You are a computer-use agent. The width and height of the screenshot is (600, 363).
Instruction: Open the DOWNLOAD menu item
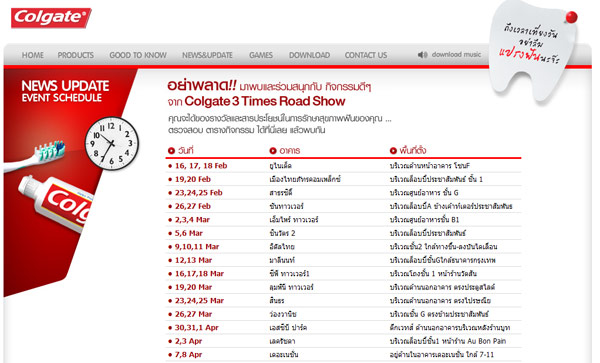tap(309, 55)
